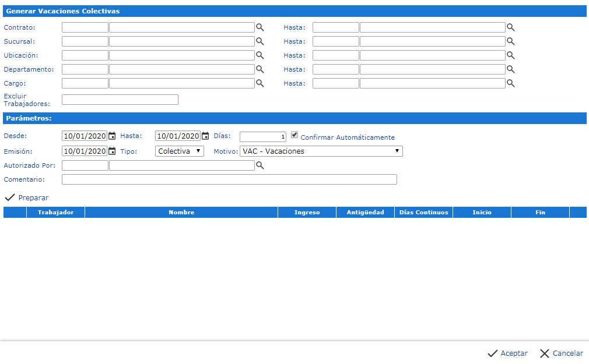Expand the Motivo dropdown showing VAC - Vacaciones

click(321, 151)
